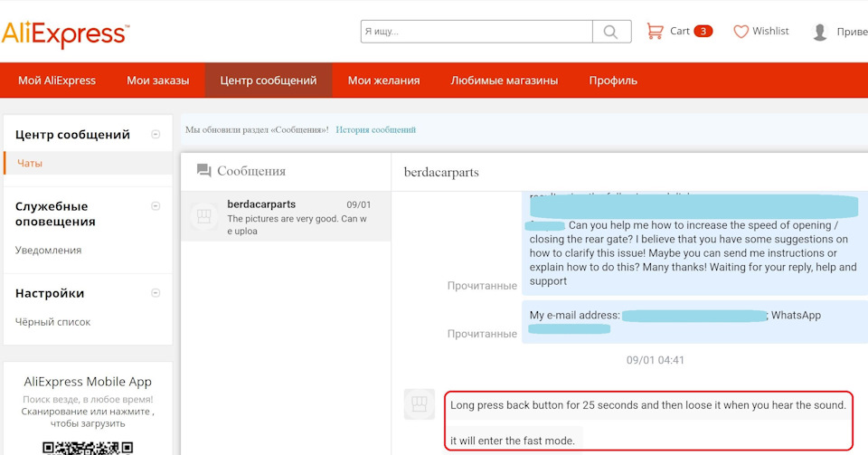Open Уведомления in the sidebar
Screen dimensions: 868x455
48,251
